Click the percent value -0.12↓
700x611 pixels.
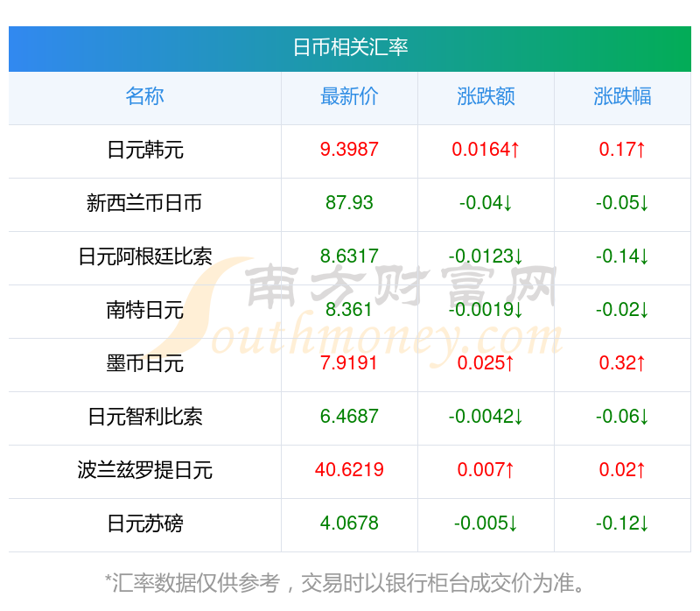tap(622, 523)
